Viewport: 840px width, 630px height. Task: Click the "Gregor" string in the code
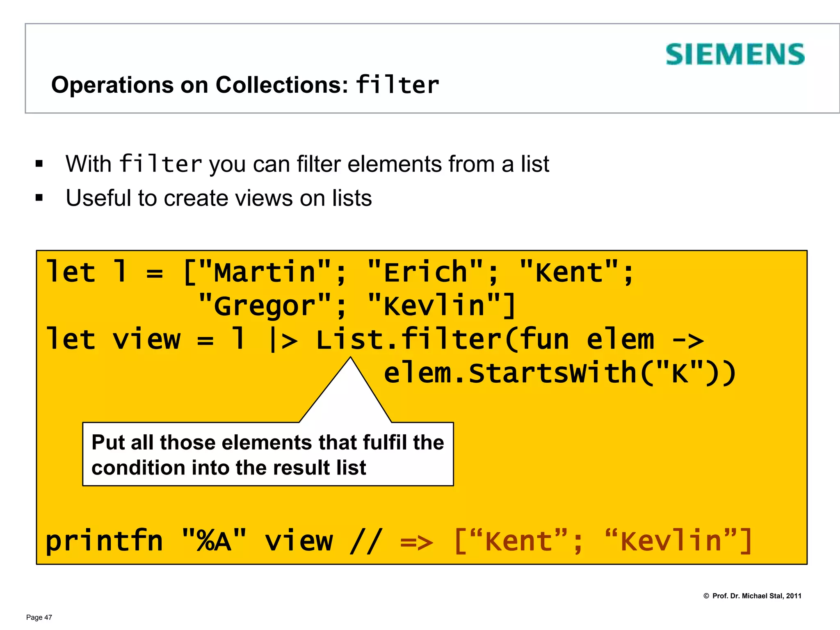[x=265, y=306]
